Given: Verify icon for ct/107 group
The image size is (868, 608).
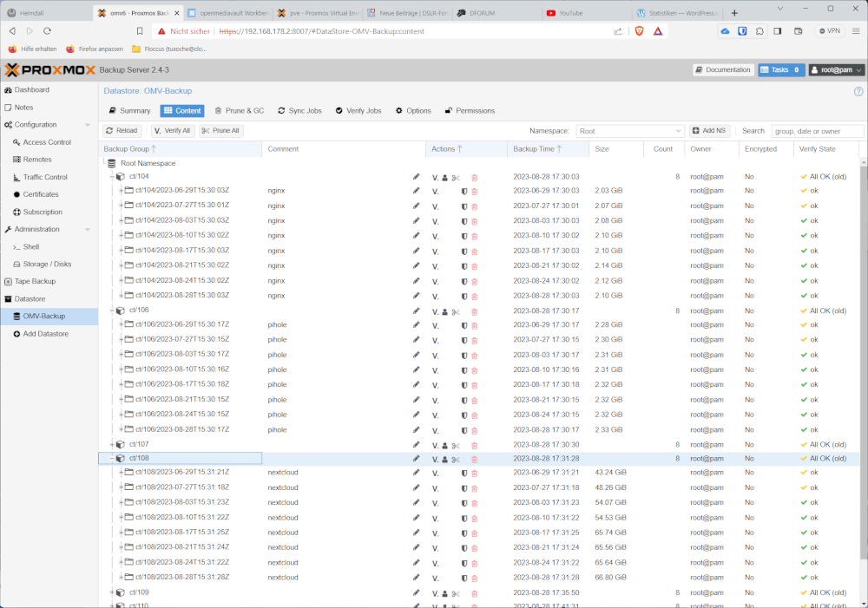Looking at the screenshot, I should [436, 445].
